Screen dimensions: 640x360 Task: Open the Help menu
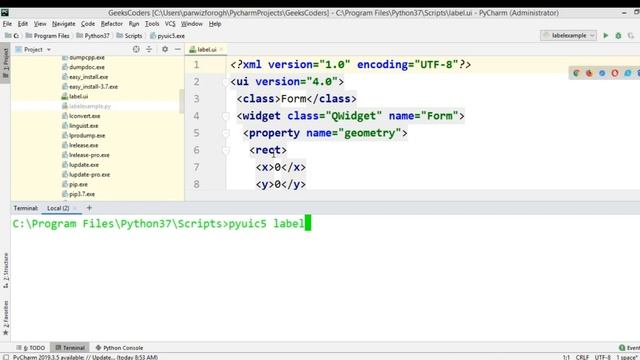pos(215,24)
